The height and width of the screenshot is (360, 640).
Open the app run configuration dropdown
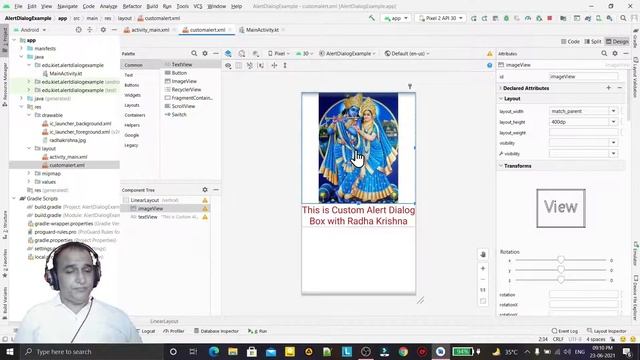[x=395, y=18]
